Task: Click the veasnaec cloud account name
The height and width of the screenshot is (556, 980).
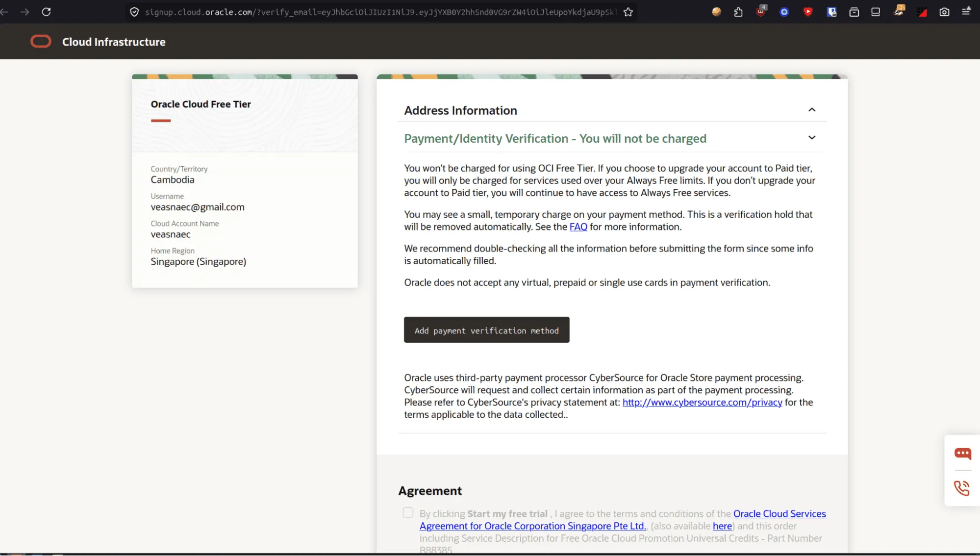Action: tap(171, 234)
